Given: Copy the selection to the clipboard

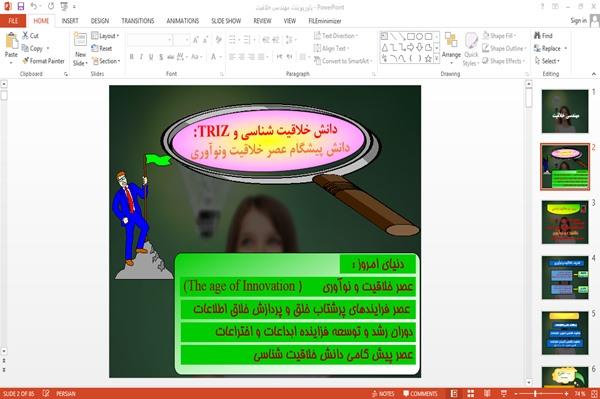Looking at the screenshot, I should pos(33,48).
